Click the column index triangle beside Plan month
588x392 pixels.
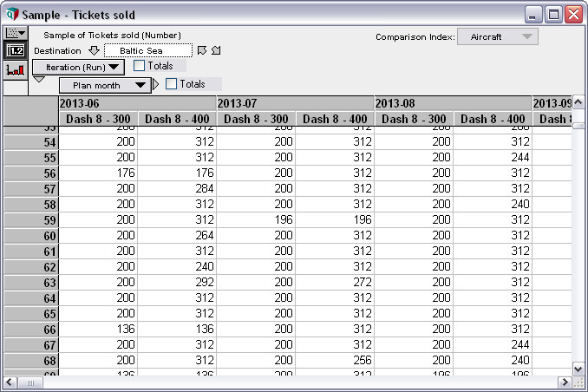click(x=156, y=84)
